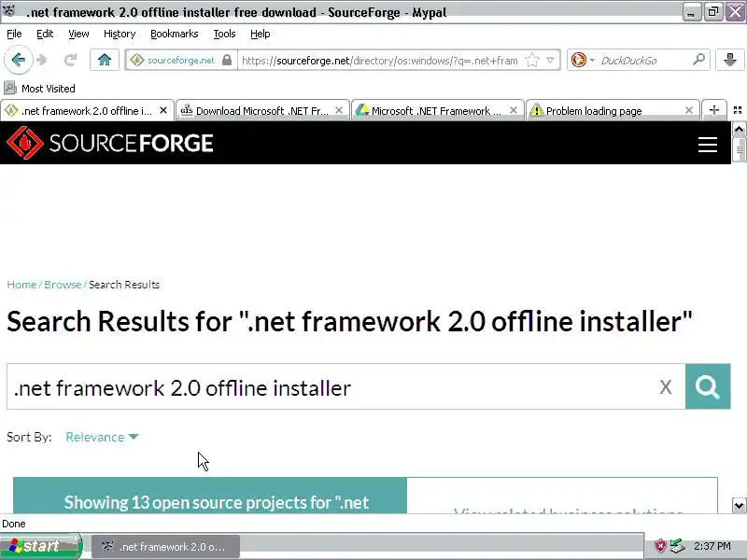Open the SourceForge hamburger menu
747x560 pixels.
(x=708, y=145)
